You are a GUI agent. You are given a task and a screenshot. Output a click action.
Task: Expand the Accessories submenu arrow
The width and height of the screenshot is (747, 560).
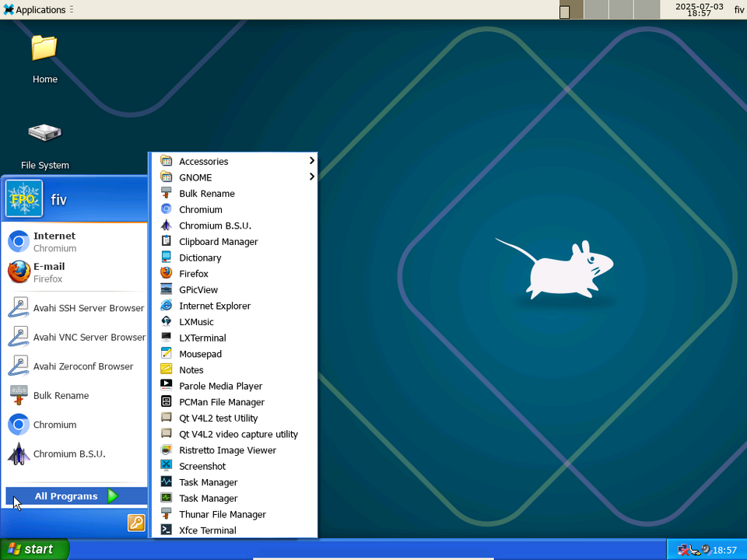(x=311, y=161)
